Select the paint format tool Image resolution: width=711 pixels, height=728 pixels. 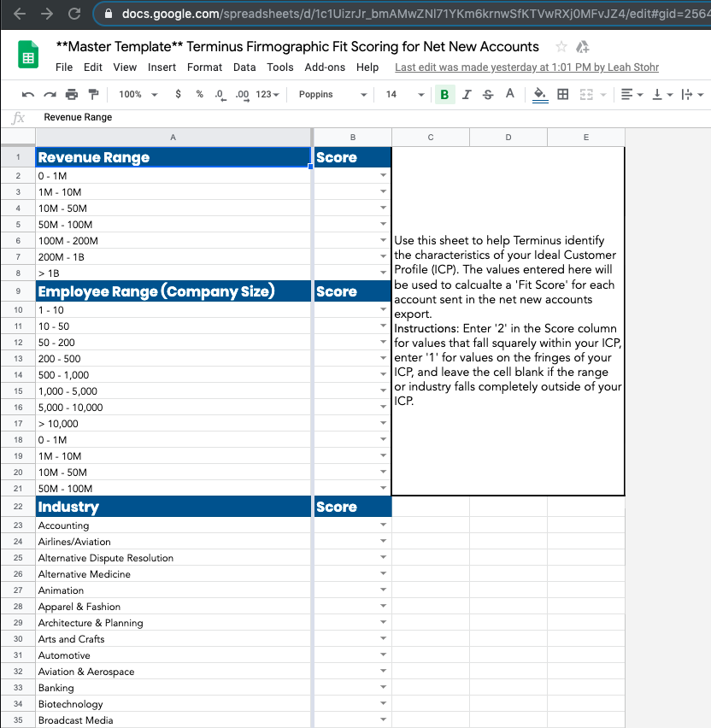pos(93,95)
